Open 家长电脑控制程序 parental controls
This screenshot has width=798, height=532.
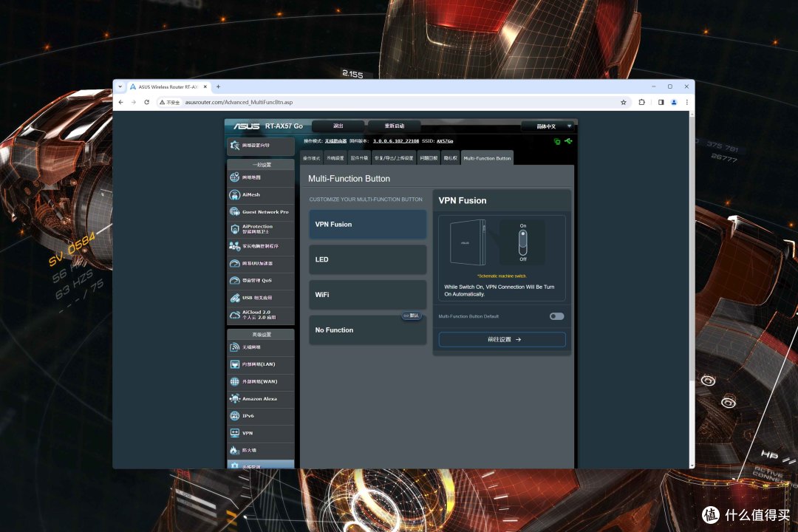pyautogui.click(x=261, y=246)
